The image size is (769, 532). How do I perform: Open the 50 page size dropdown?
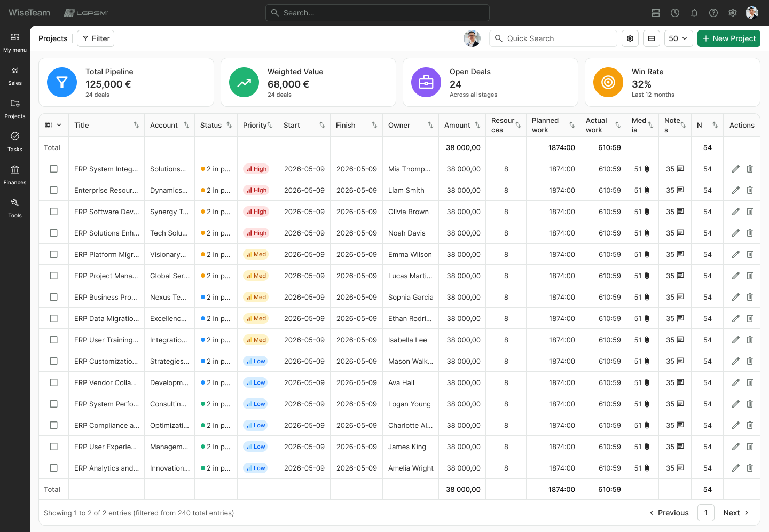[679, 38]
